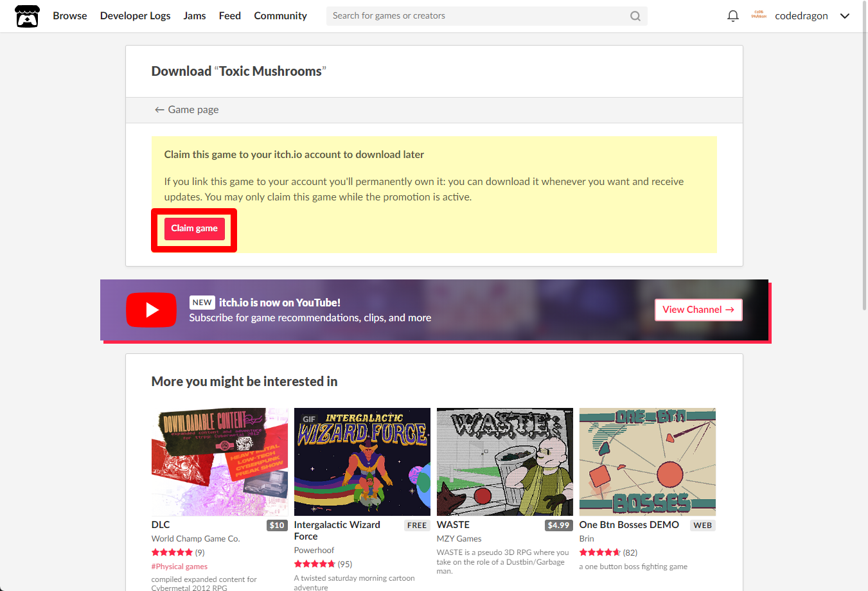Click the NEW badge in YouTube banner
The width and height of the screenshot is (868, 591).
pos(202,303)
